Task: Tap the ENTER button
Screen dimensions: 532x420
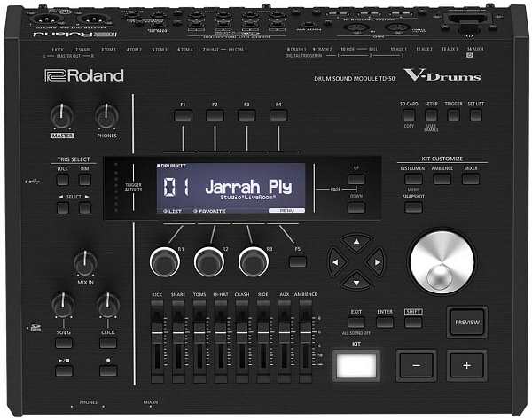Action: pos(385,322)
